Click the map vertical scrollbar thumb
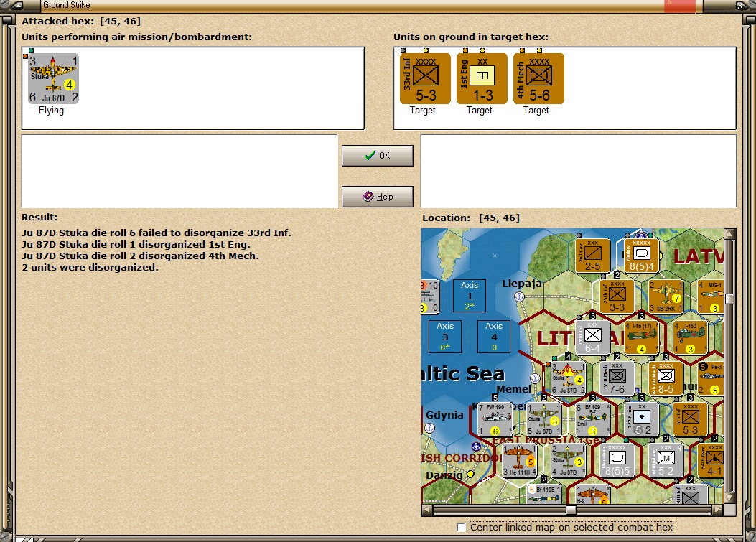 coord(729,299)
